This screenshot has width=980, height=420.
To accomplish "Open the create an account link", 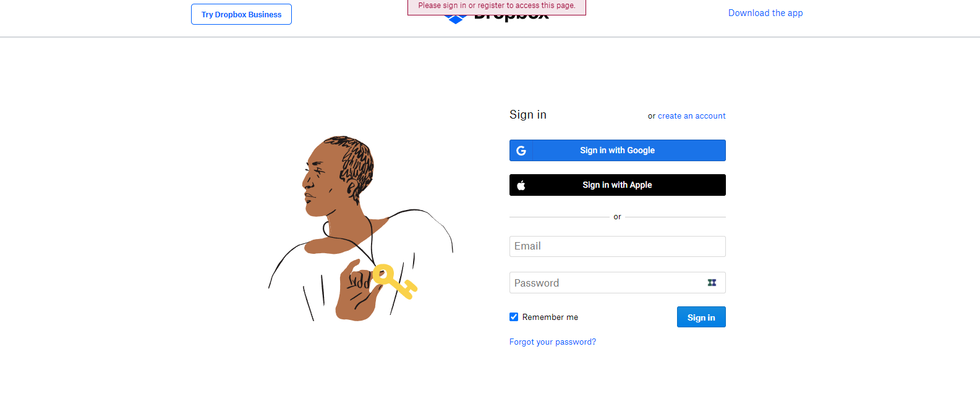I will (x=692, y=116).
